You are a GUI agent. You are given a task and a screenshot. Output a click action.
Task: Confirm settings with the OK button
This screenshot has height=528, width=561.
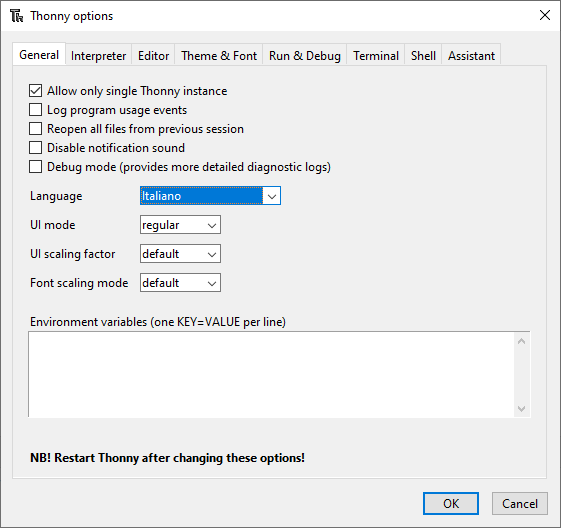pos(451,504)
